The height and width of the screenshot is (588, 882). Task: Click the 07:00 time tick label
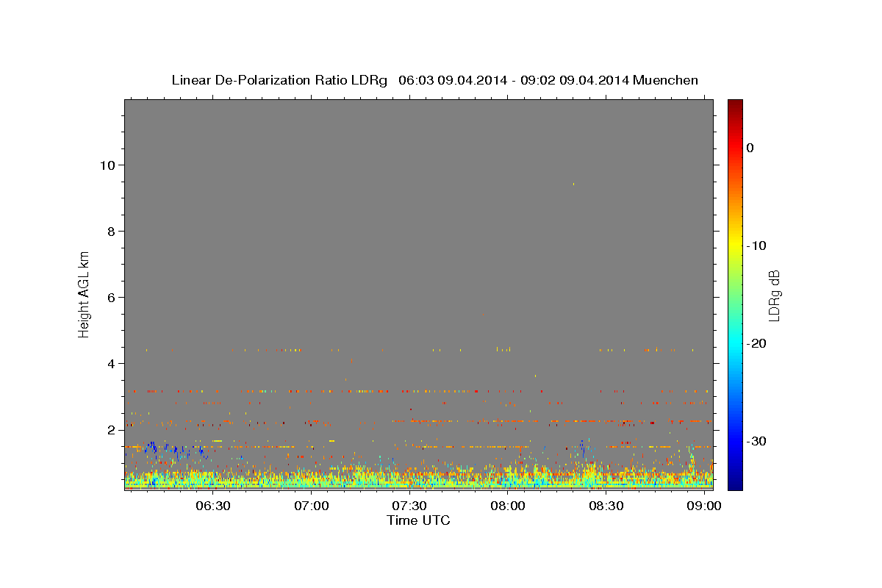coord(311,506)
